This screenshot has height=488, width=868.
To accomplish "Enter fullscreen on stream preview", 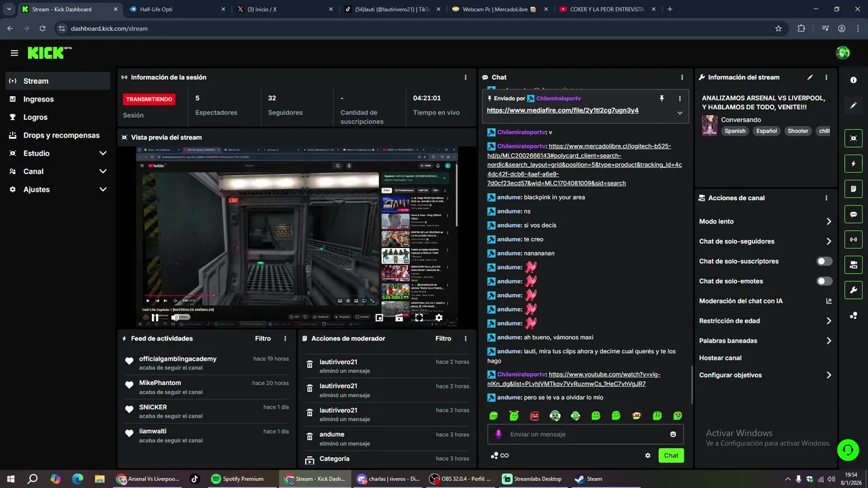I will (x=419, y=317).
